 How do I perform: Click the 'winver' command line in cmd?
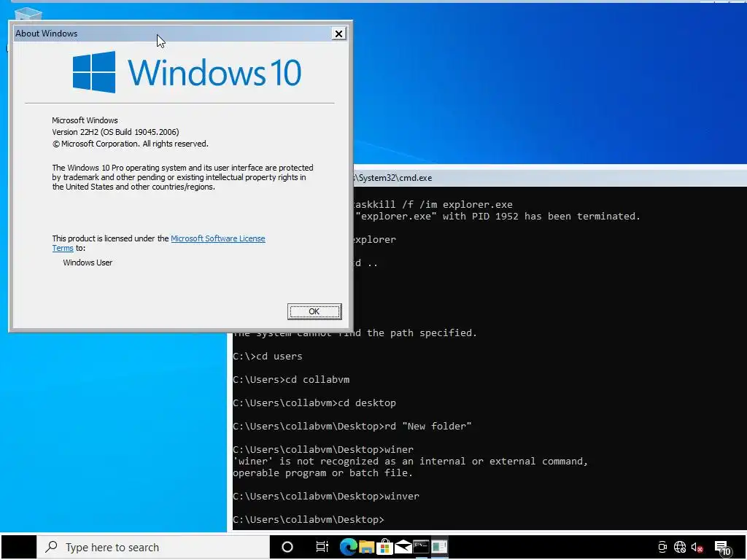[326, 496]
